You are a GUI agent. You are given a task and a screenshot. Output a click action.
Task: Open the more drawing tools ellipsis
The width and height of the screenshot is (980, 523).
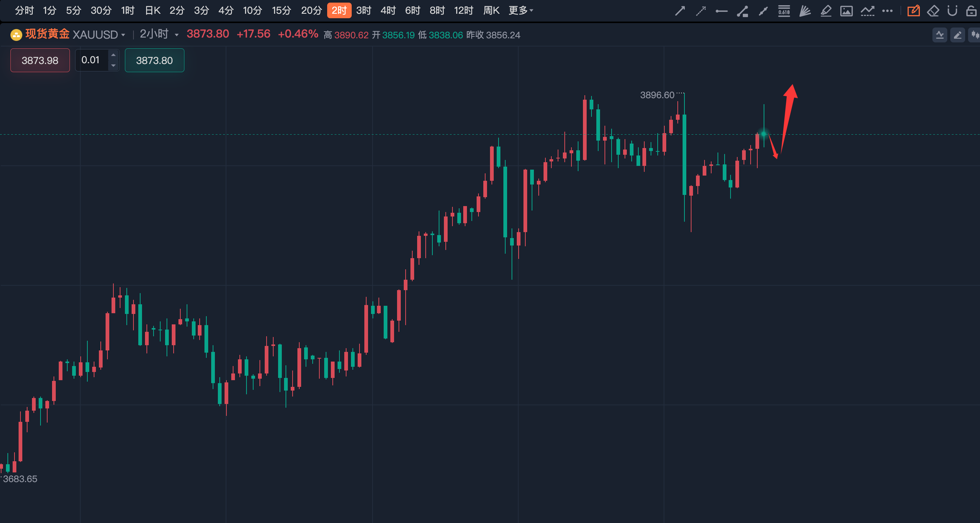[887, 11]
